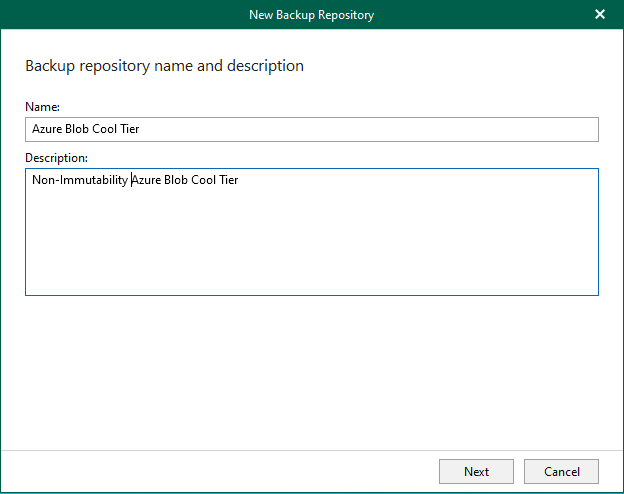624x494 pixels.
Task: Close the New Backup Repository dialog
Action: click(x=600, y=14)
